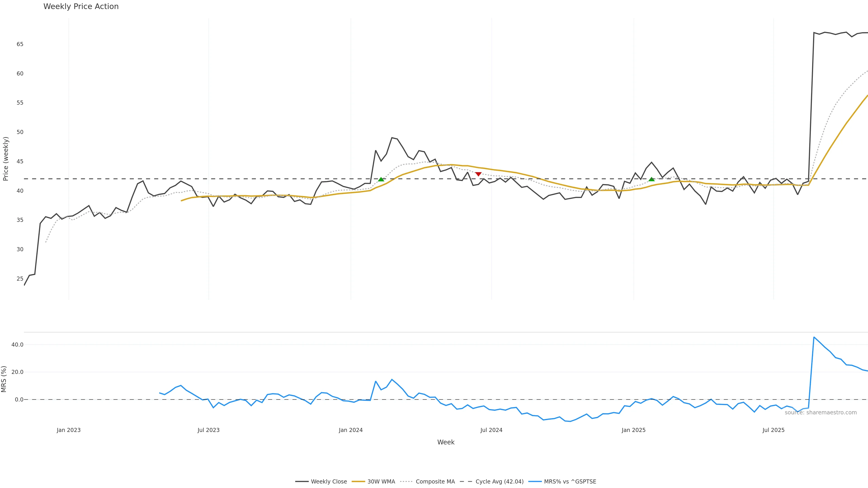This screenshot has width=868, height=488.
Task: Click the first green up-triangle marker in early 2024
Action: coord(381,180)
